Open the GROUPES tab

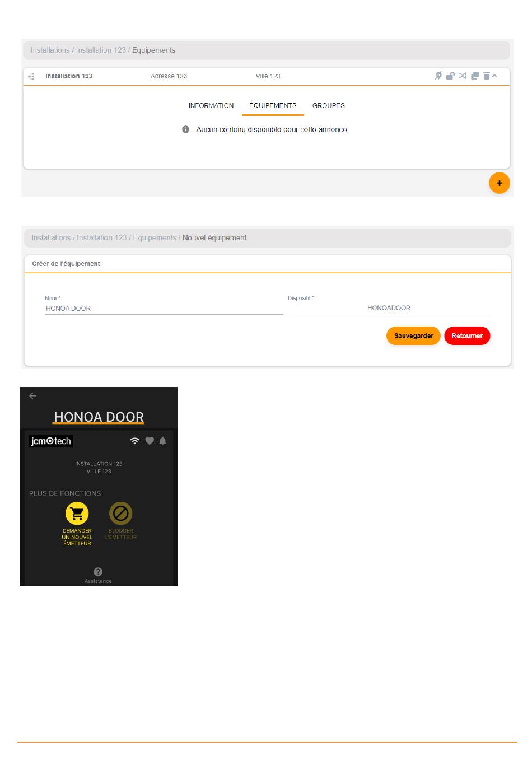(329, 105)
